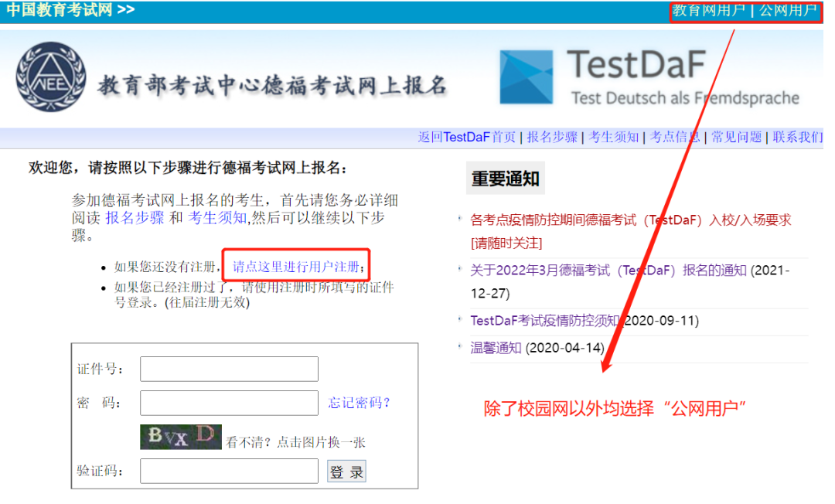The width and height of the screenshot is (835, 504).
Task: Open 考点信息 menu item
Action: (x=675, y=138)
